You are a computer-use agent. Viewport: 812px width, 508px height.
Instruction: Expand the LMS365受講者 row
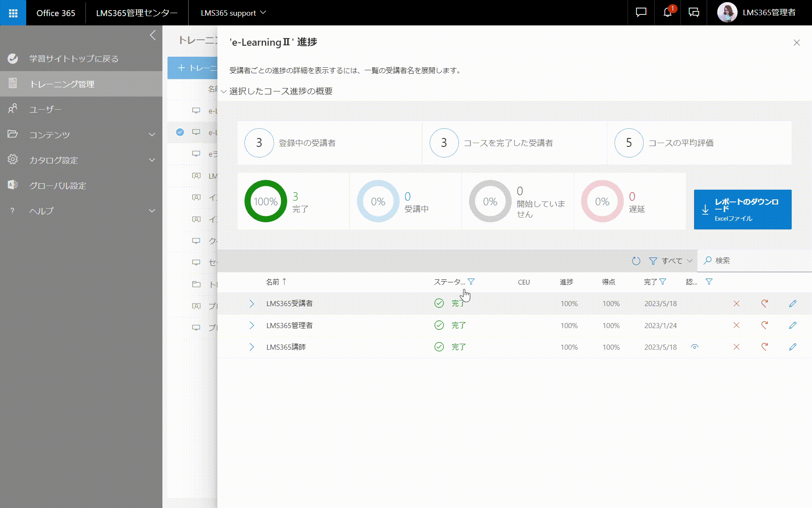[x=252, y=304]
